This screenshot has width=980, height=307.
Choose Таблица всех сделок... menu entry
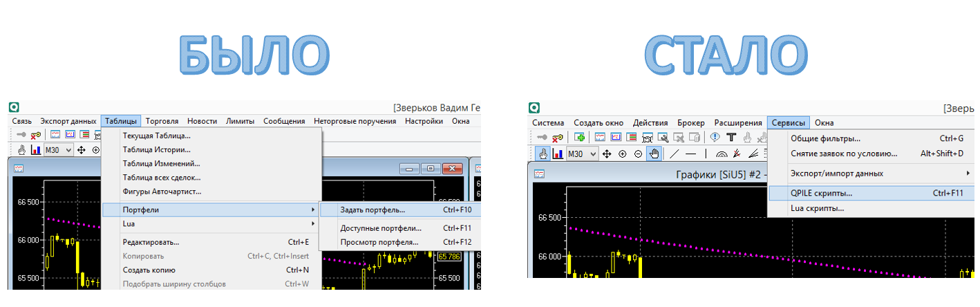pyautogui.click(x=211, y=177)
